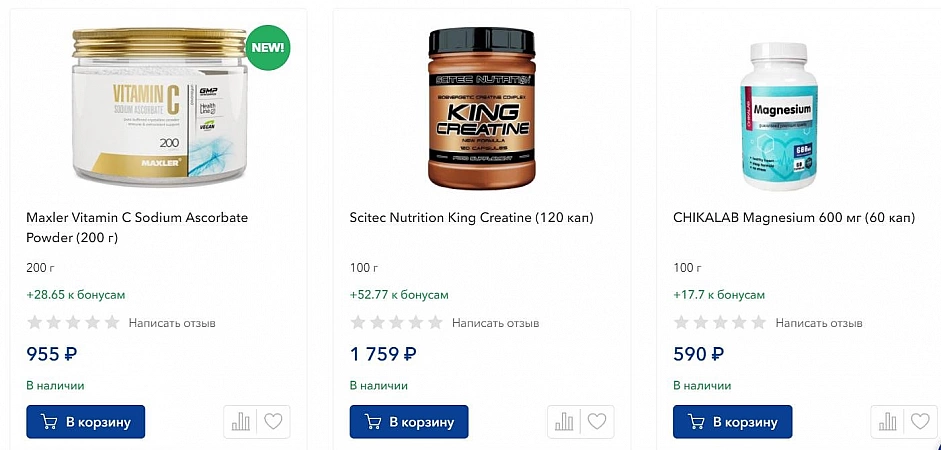Image resolution: width=941 pixels, height=450 pixels.
Task: Write a review for Maxler Vitamin C
Action: [172, 323]
